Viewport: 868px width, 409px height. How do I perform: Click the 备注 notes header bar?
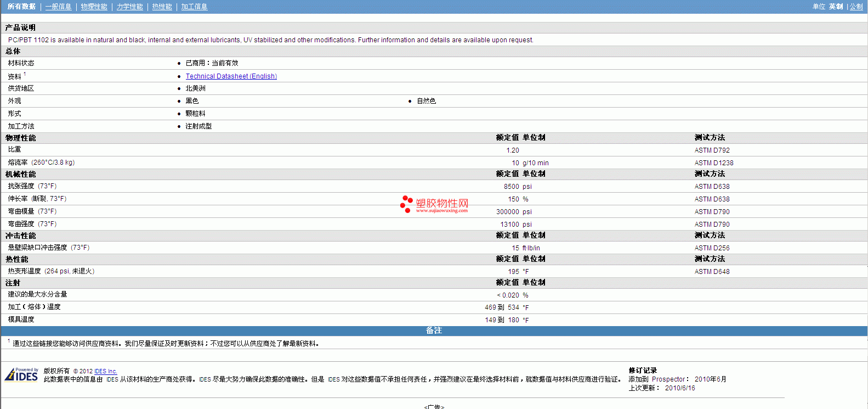(434, 330)
